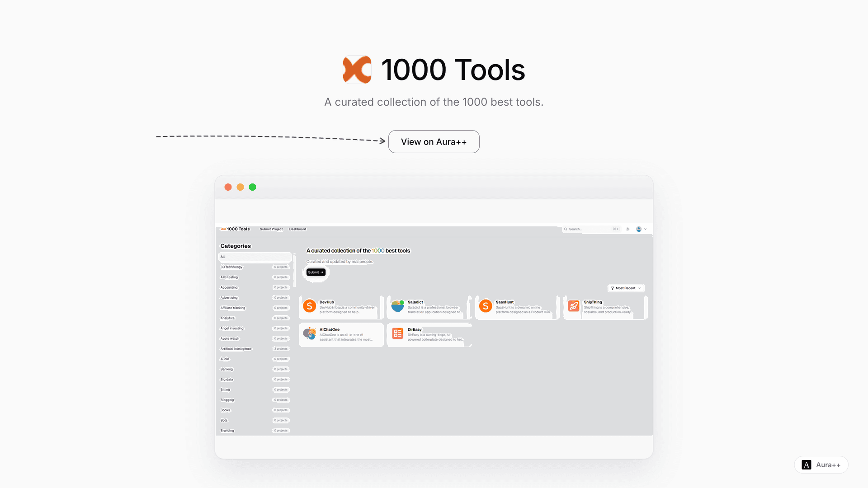Viewport: 868px width, 488px height.
Task: Open the Saladict card title
Action: 415,302
